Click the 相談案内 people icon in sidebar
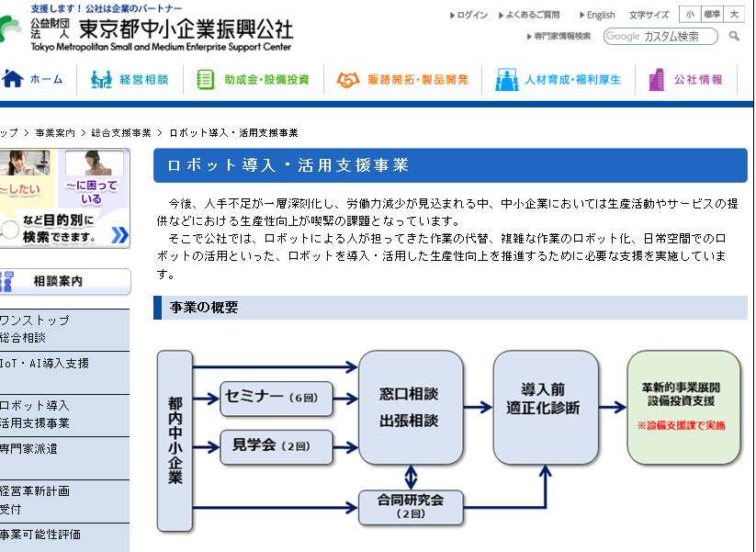This screenshot has height=552, width=756. coord(6,282)
